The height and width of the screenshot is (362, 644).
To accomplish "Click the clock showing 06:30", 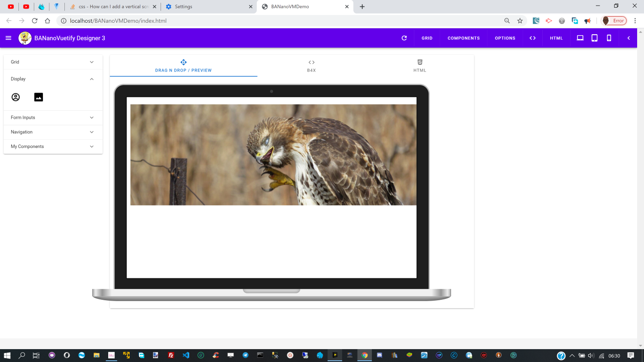I will pyautogui.click(x=614, y=356).
